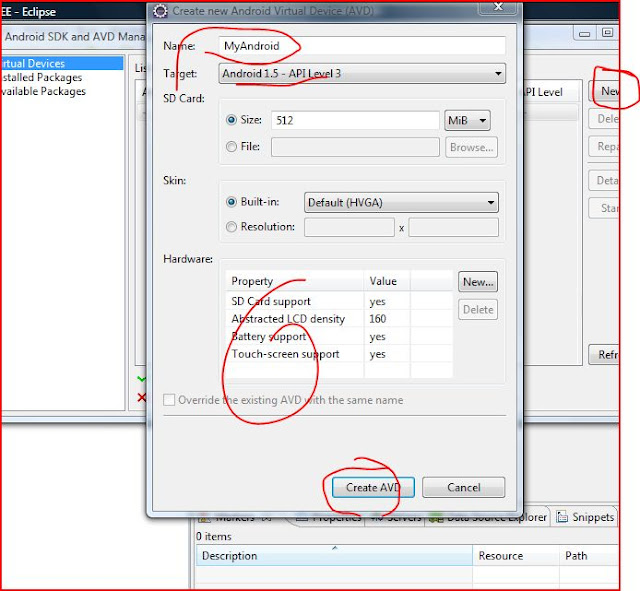Maximize the Eclipse view panel

[x=607, y=33]
